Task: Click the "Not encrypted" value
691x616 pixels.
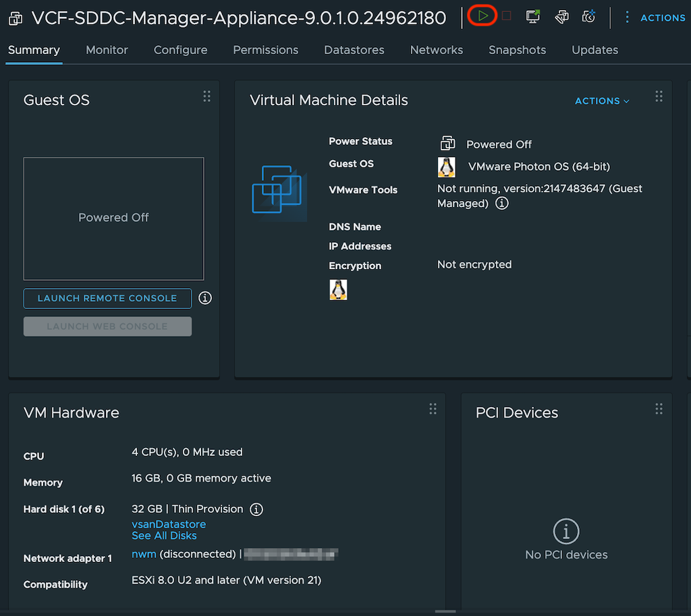Action: pos(474,264)
